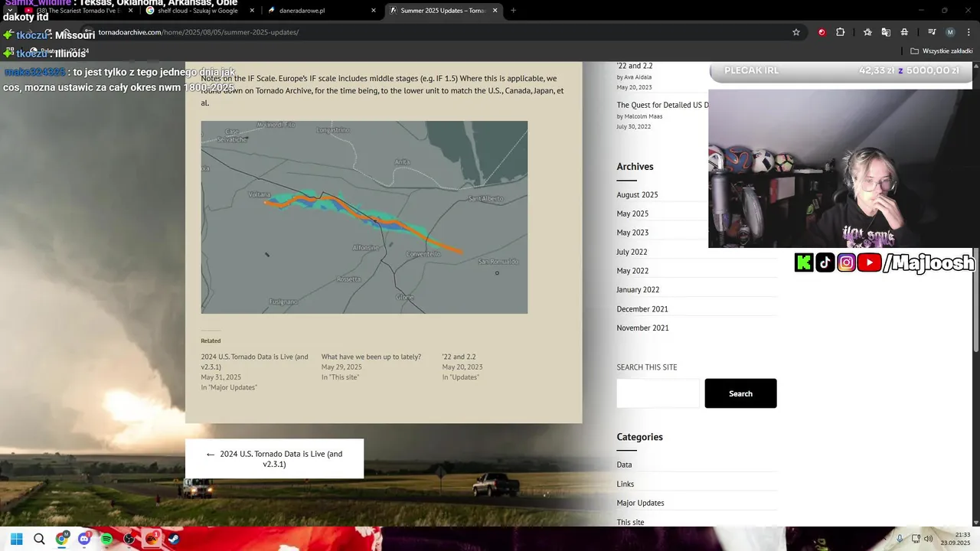The height and width of the screenshot is (551, 980).
Task: Open OBS Studio from the taskbar
Action: pos(129,539)
